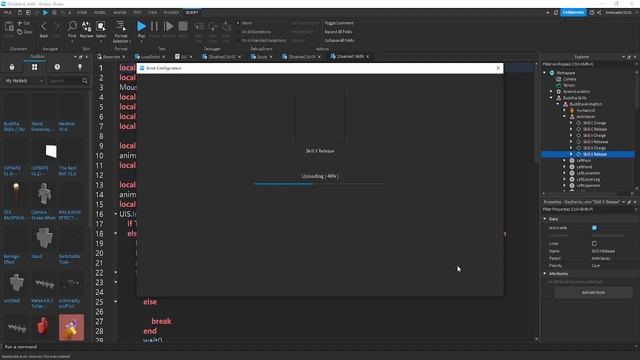Image resolution: width=640 pixels, height=360 pixels.
Task: Open the Recent clock icon in the Toolbox
Action: point(57,67)
